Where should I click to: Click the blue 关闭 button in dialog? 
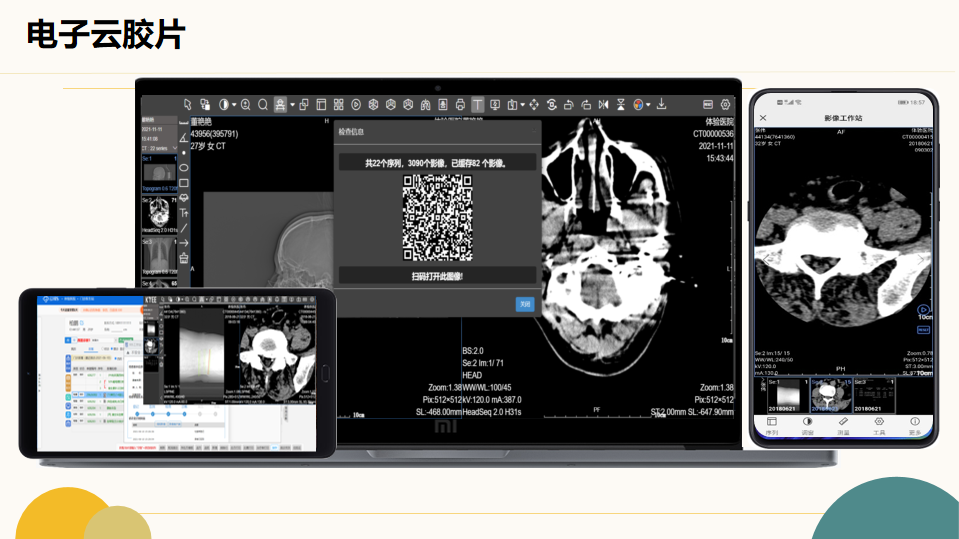pyautogui.click(x=525, y=304)
